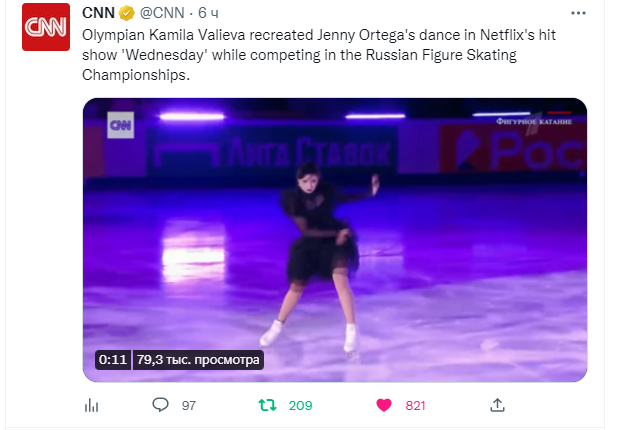This screenshot has width=626, height=430.
Task: Click the 0:11 video duration label
Action: click(x=111, y=359)
